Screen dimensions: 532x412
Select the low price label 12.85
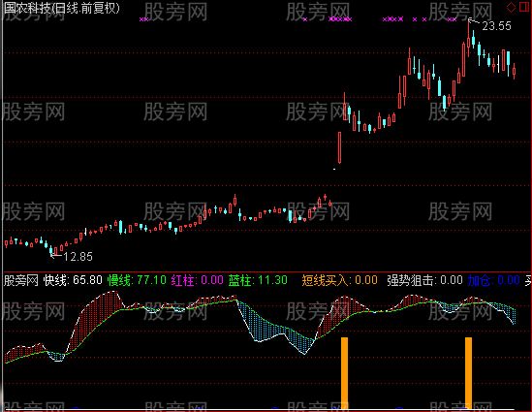point(78,257)
